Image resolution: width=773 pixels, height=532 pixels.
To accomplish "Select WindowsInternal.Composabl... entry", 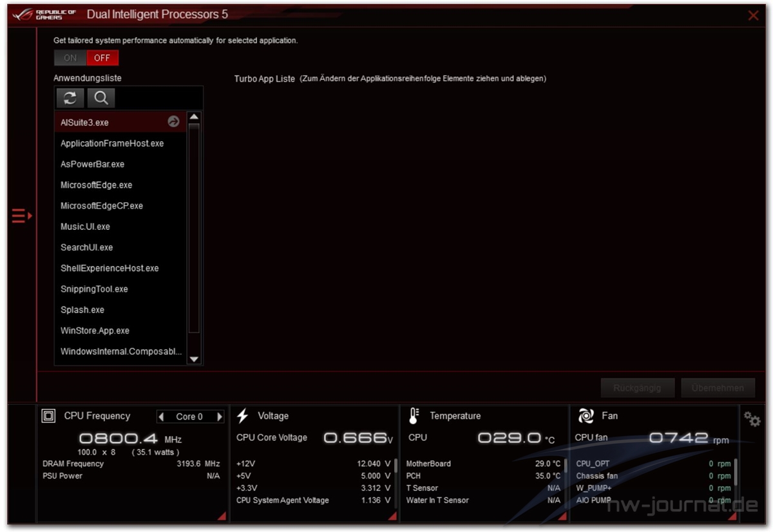I will click(120, 352).
